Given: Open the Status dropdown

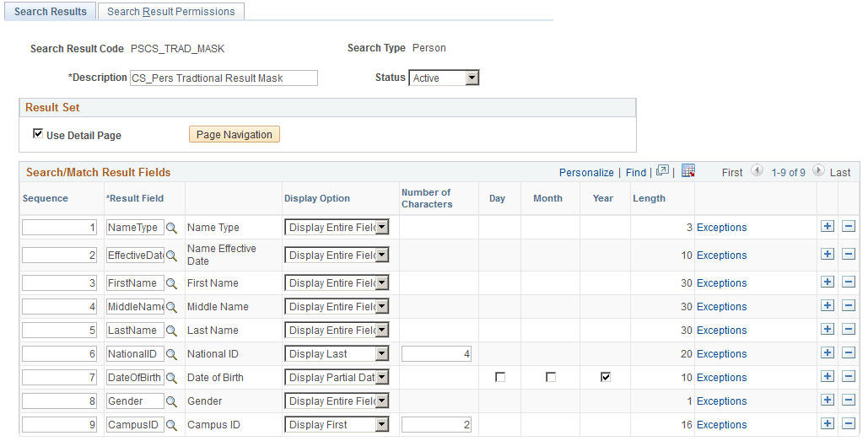Looking at the screenshot, I should [x=445, y=78].
